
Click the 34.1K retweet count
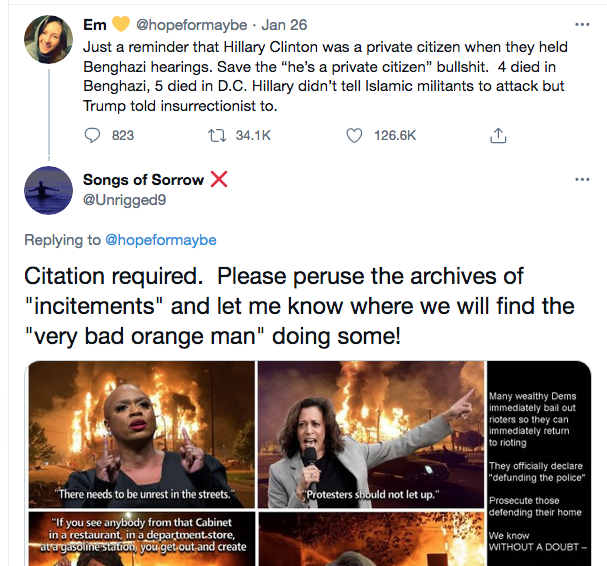click(x=253, y=135)
